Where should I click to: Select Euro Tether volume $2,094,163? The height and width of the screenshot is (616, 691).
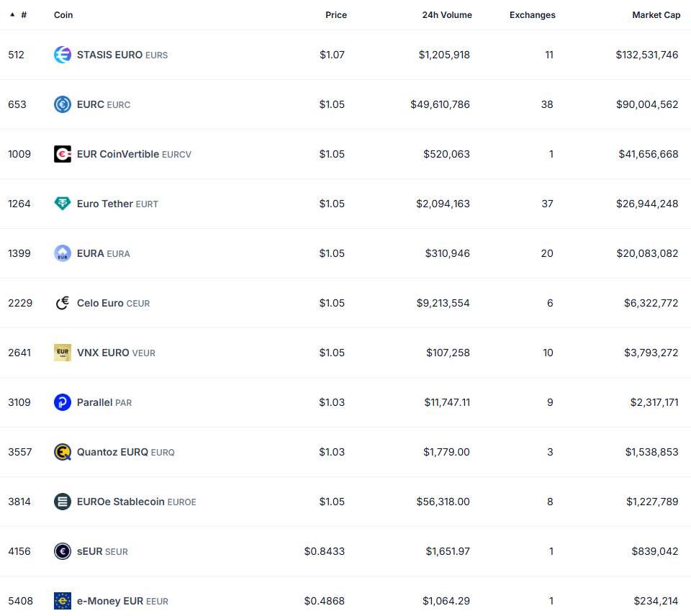coord(443,204)
